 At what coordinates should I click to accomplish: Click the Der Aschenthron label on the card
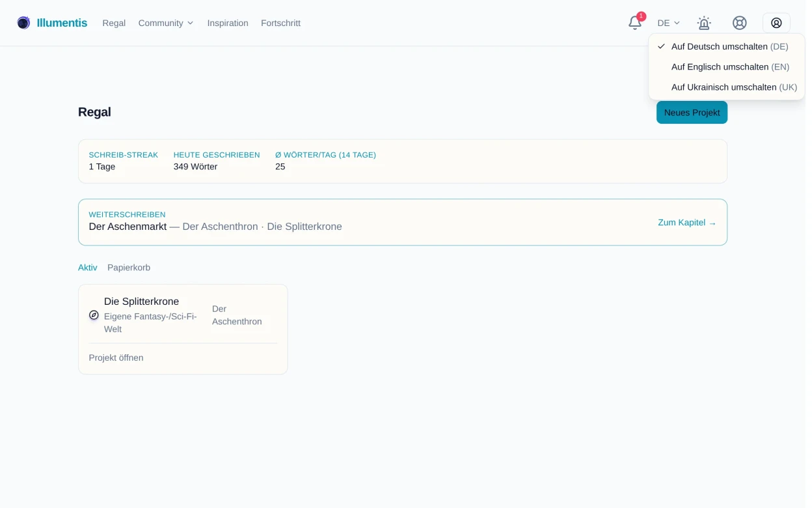tap(237, 315)
